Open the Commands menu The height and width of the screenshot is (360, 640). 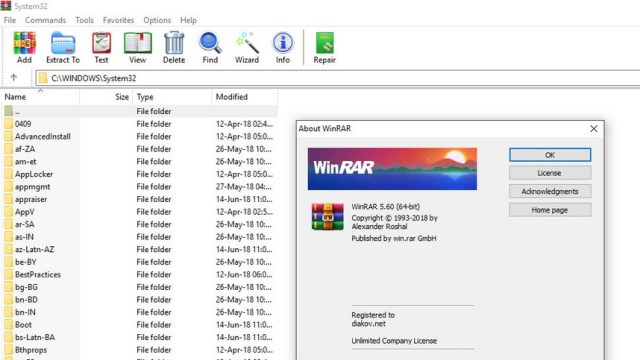pyautogui.click(x=45, y=20)
